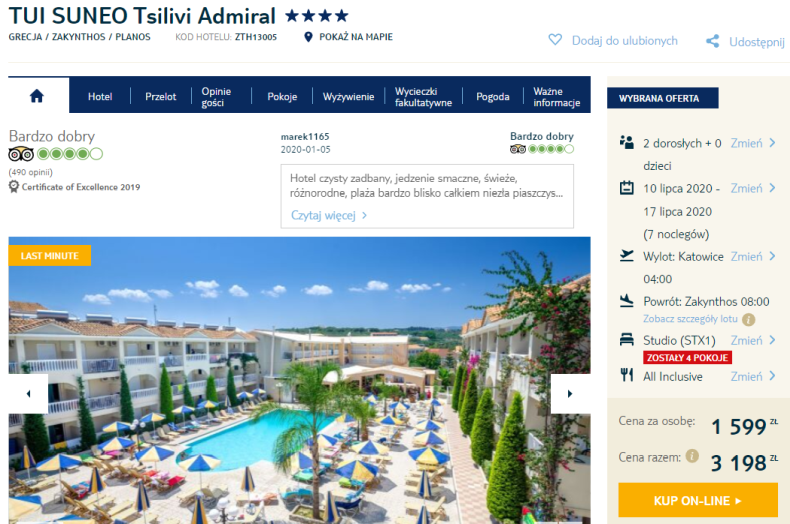
Task: Click the info icon next to Cena razem
Action: 693,456
